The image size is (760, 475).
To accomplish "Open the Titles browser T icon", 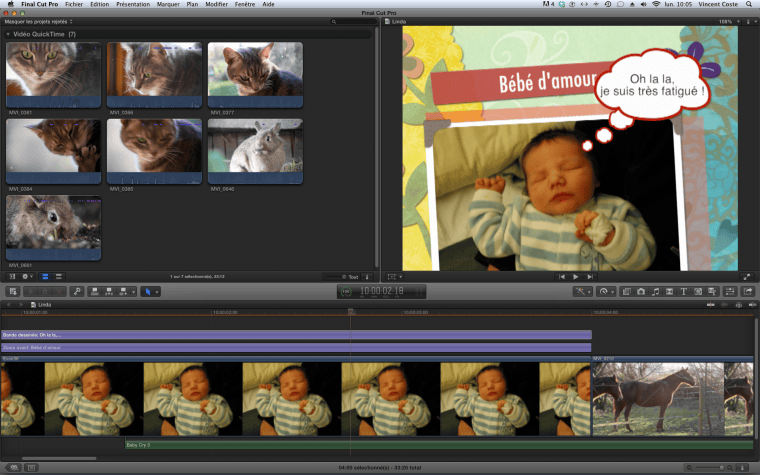I will pos(683,291).
